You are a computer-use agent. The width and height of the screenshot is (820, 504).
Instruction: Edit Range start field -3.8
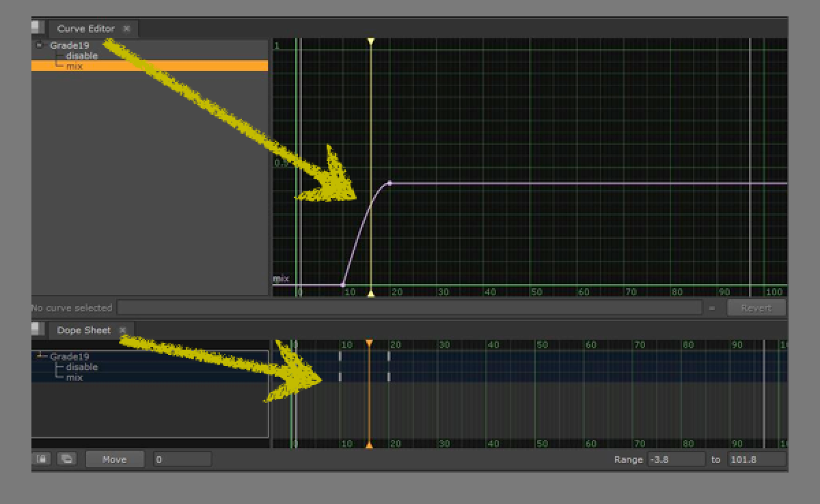pos(676,459)
